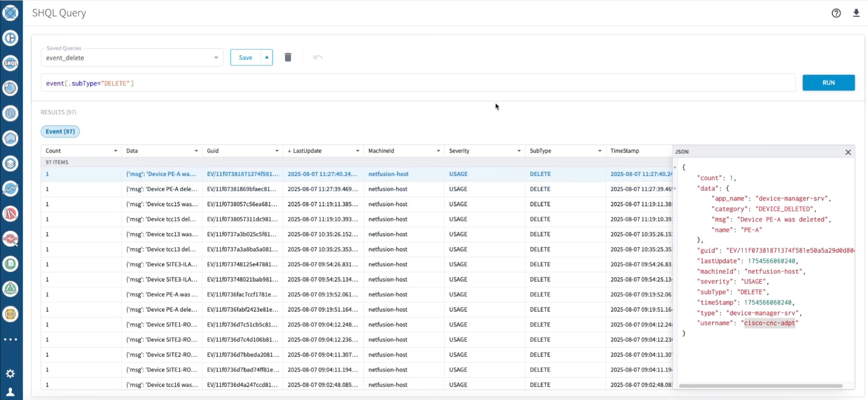Open the Severity column menu arrow
The width and height of the screenshot is (868, 400).
(519, 151)
